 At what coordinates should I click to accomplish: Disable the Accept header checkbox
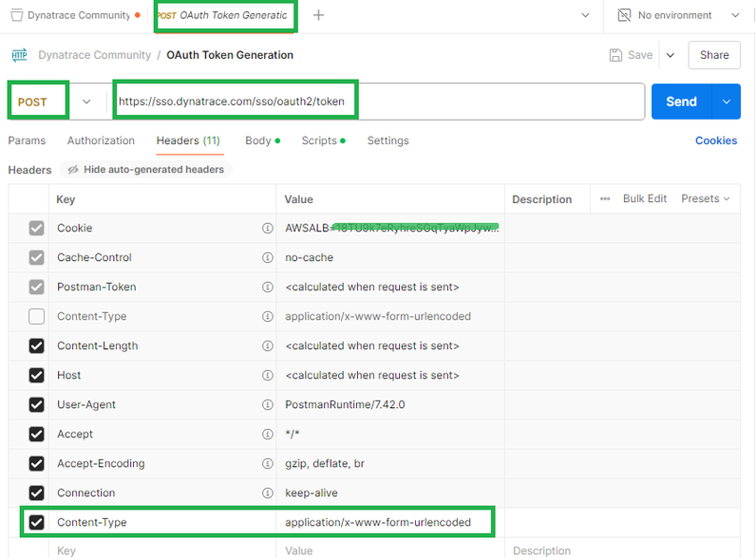pos(36,435)
